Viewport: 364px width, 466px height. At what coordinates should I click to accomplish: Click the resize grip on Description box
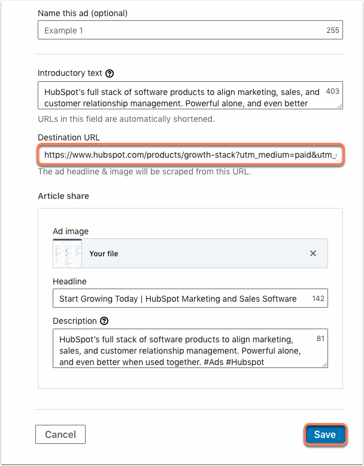[325, 364]
